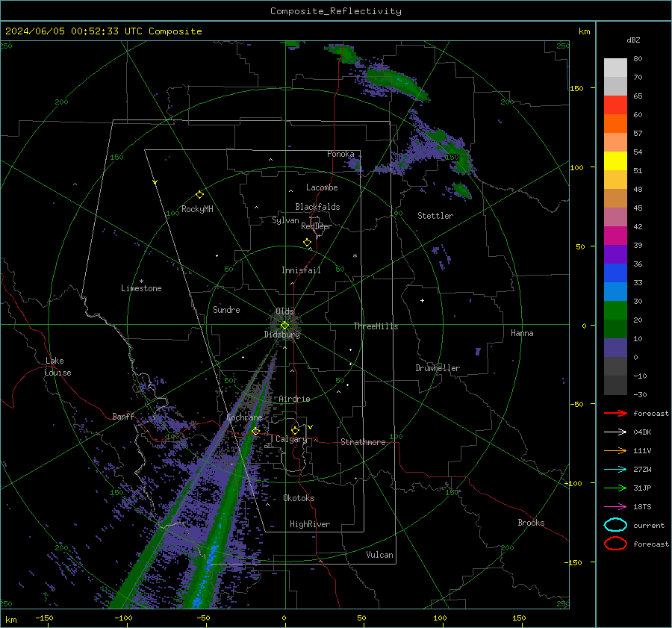This screenshot has width=672, height=628.
Task: Click the Sylvan label
Action: (x=285, y=220)
